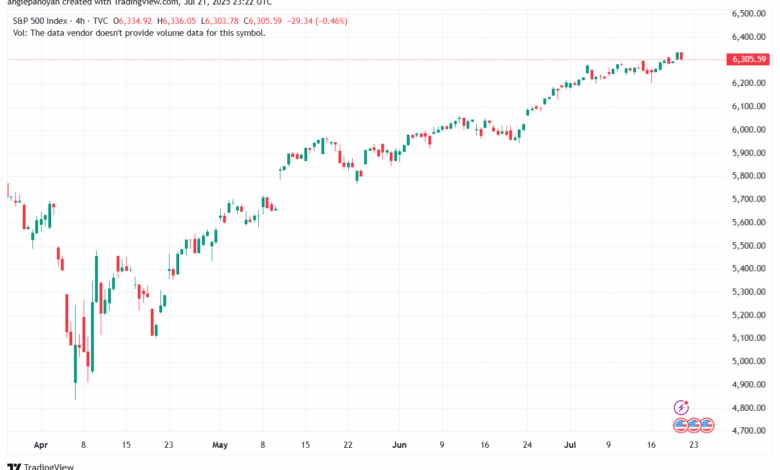The image size is (780, 470).
Task: Click the low value L6,303.78
Action: click(219, 21)
